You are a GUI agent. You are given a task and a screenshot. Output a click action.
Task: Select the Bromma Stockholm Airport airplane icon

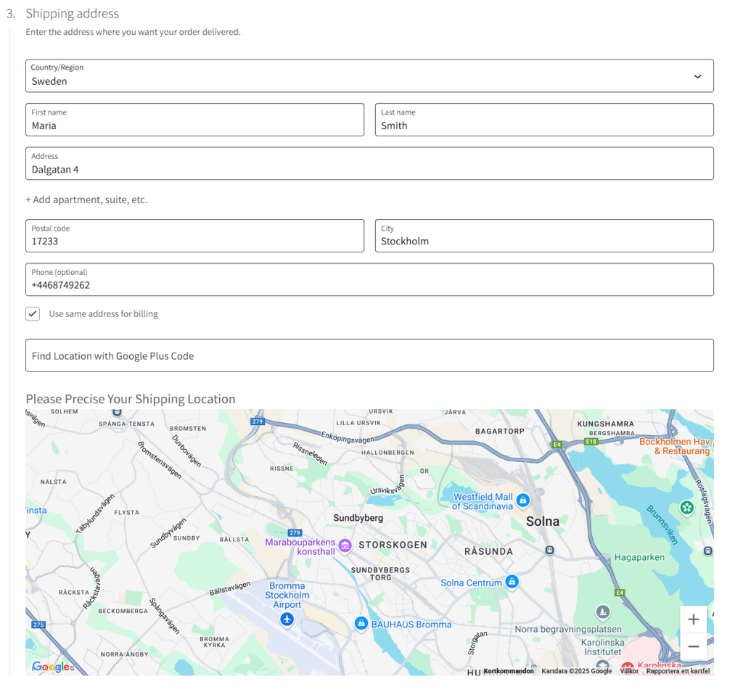coord(287,619)
